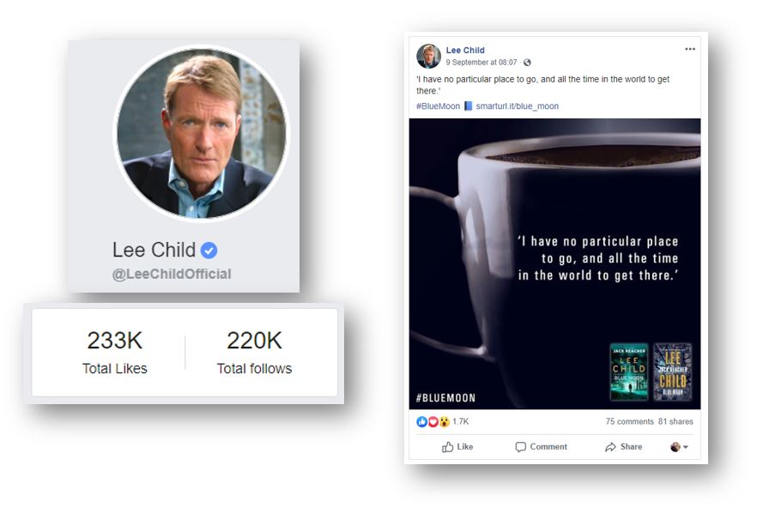Click the red heart reaction icon
Image resolution: width=763 pixels, height=532 pixels.
433,421
